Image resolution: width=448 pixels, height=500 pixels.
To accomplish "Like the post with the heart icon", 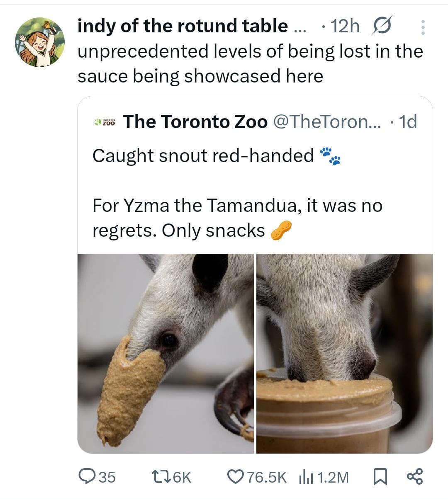I will point(235,477).
